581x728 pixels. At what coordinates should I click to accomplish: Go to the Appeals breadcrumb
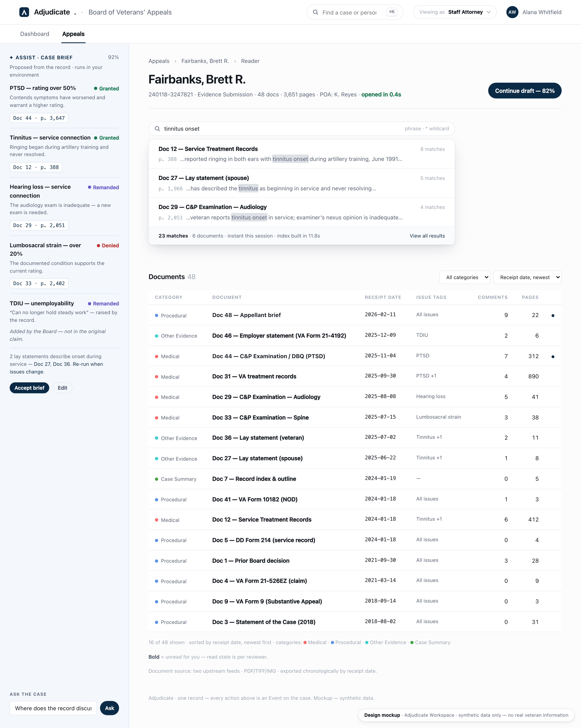coord(159,61)
